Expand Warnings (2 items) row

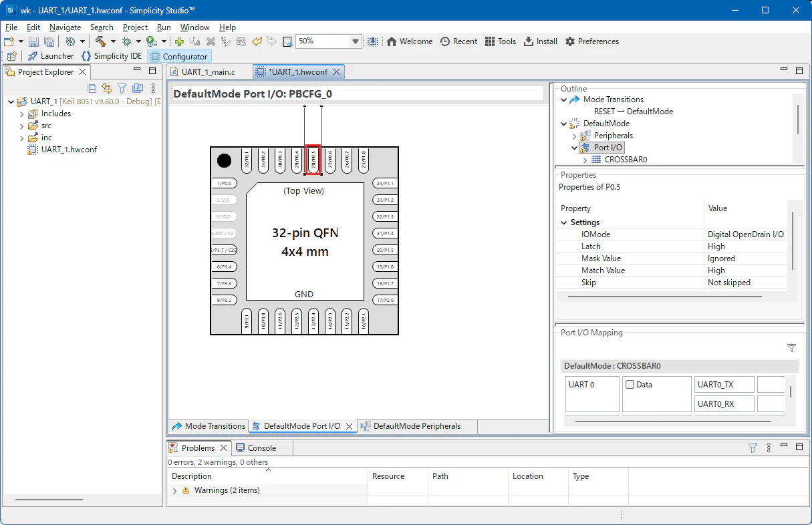[175, 491]
